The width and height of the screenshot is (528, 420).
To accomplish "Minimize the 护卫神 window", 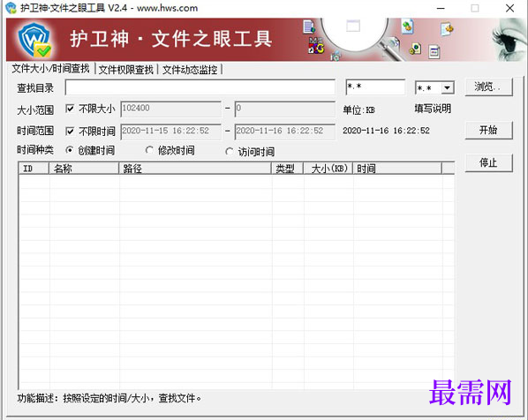I will [x=441, y=8].
